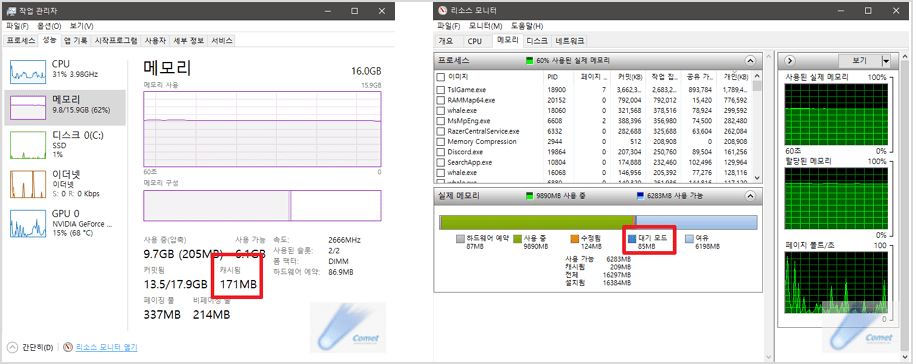Viewport: 913px width, 364px height.
Task: Check the whale.exe PID 18060 checkbox
Action: [x=441, y=110]
